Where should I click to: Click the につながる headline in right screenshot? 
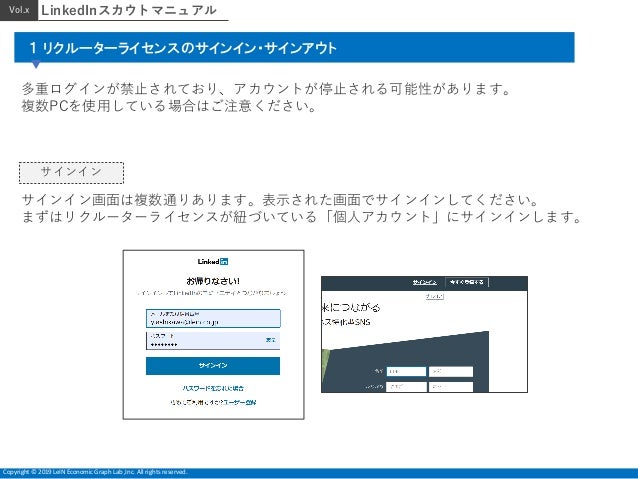[x=351, y=307]
